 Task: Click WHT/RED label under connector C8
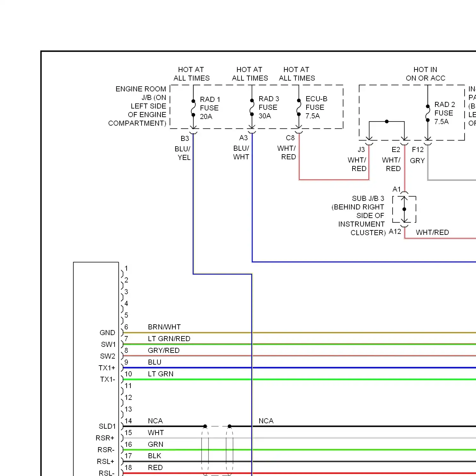point(287,153)
